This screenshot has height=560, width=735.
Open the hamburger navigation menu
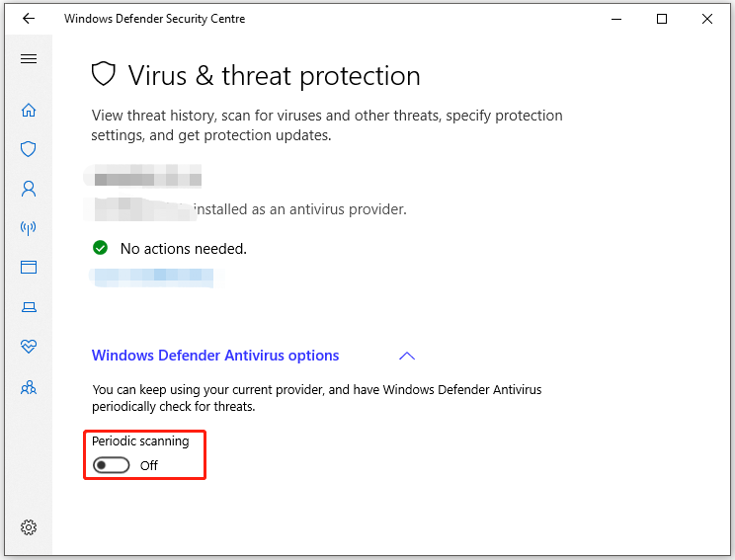(x=29, y=58)
